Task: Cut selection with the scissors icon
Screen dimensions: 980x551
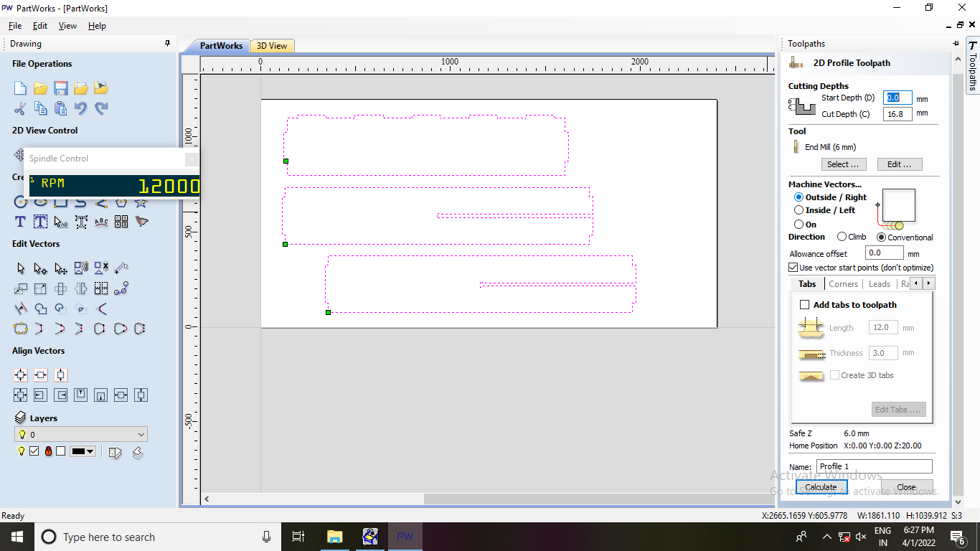Action: pyautogui.click(x=20, y=108)
